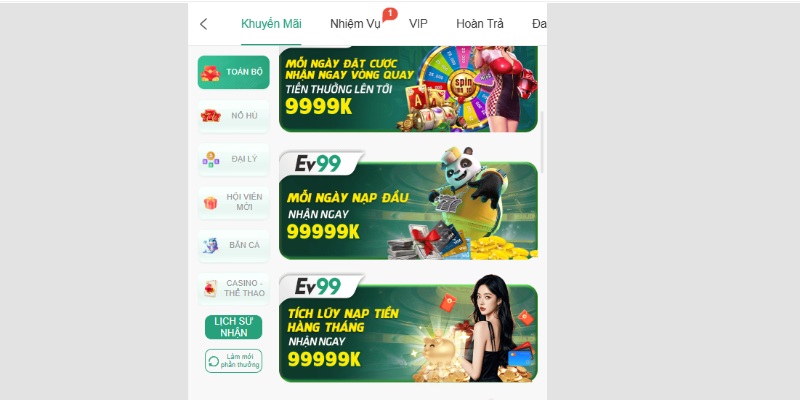Choose the Đại Lý network icon

[211, 159]
